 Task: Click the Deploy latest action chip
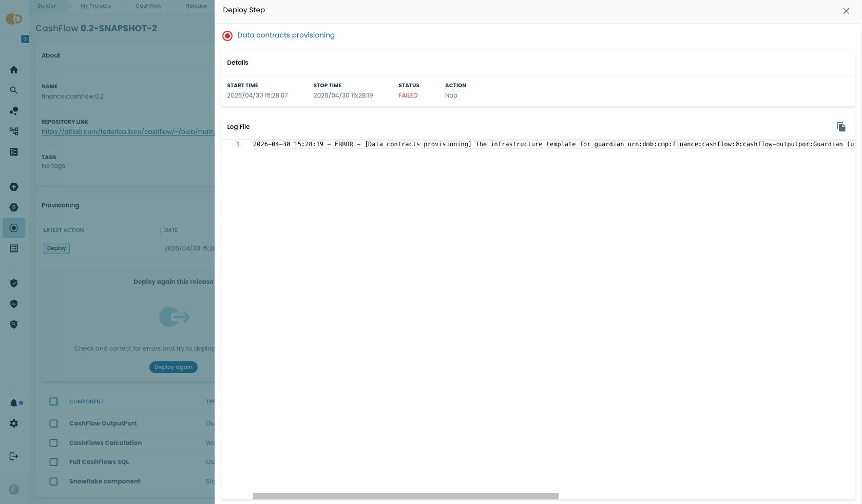click(56, 248)
